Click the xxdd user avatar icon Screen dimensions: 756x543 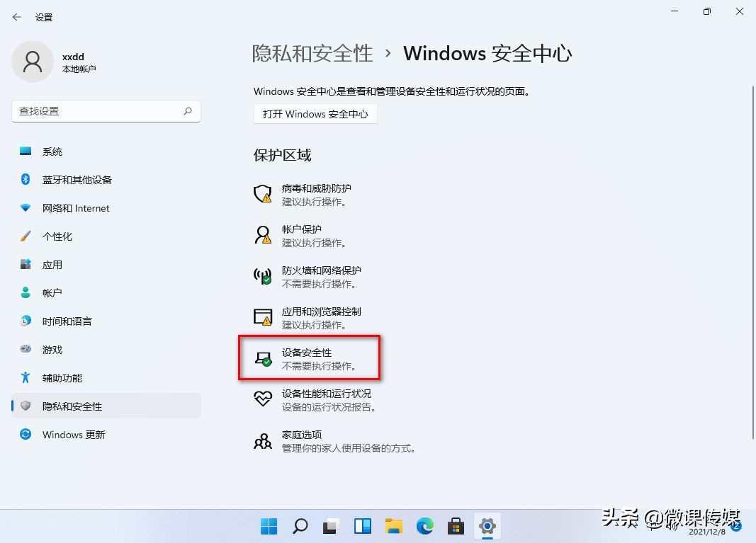tap(33, 62)
